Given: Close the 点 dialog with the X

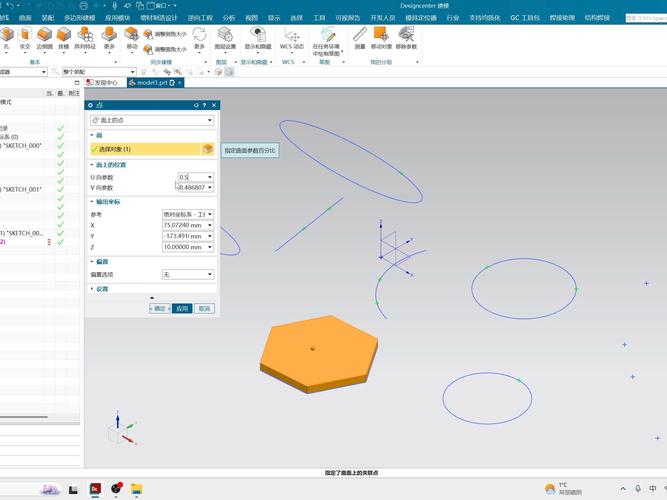Looking at the screenshot, I should click(214, 105).
